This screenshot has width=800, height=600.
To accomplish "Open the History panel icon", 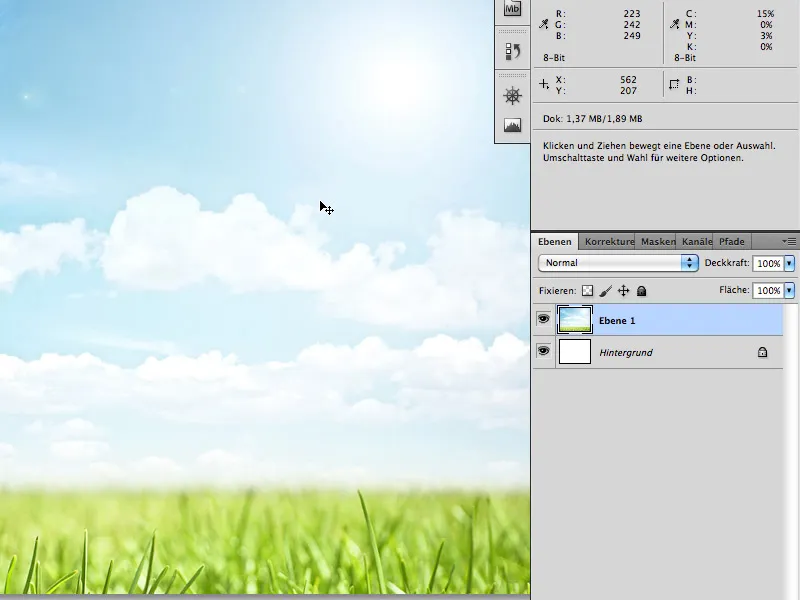I will [512, 52].
